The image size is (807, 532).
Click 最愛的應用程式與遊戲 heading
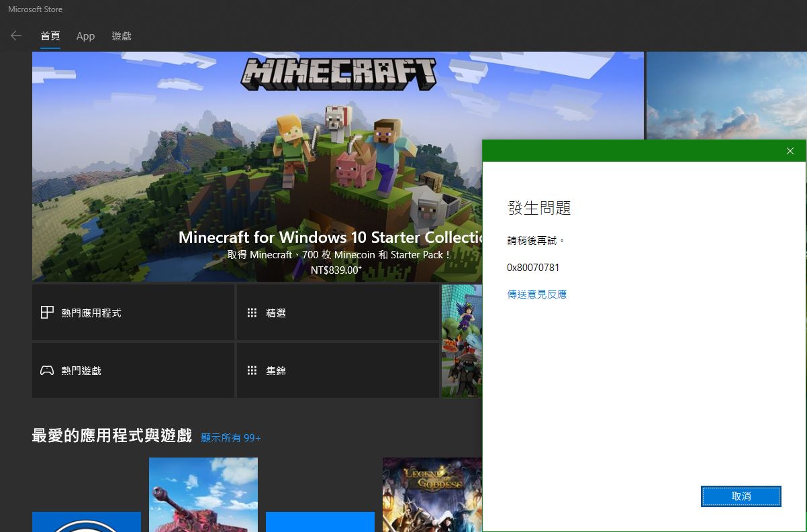[x=112, y=435]
